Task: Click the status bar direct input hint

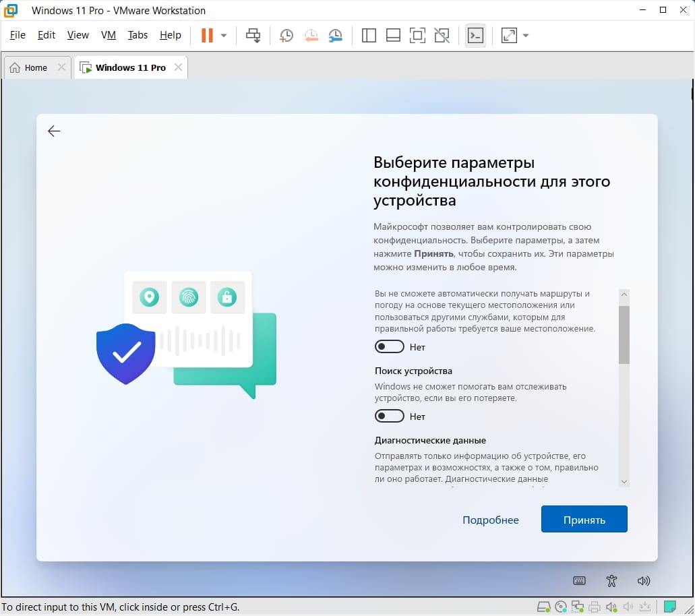Action: pyautogui.click(x=120, y=607)
